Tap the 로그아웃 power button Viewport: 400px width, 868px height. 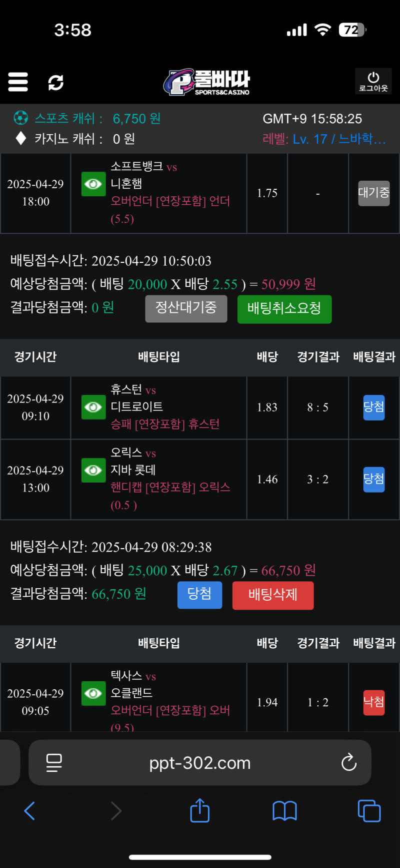pyautogui.click(x=373, y=81)
